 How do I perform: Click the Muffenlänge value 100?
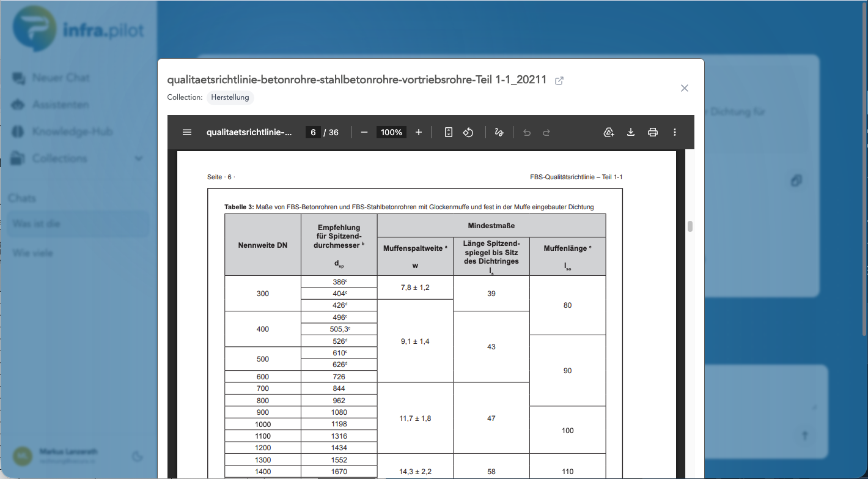coord(568,431)
